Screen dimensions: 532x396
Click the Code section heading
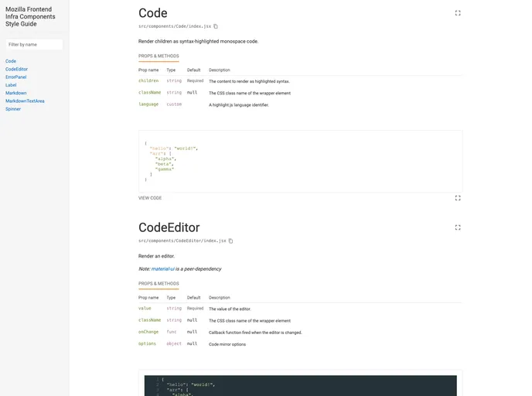click(152, 13)
